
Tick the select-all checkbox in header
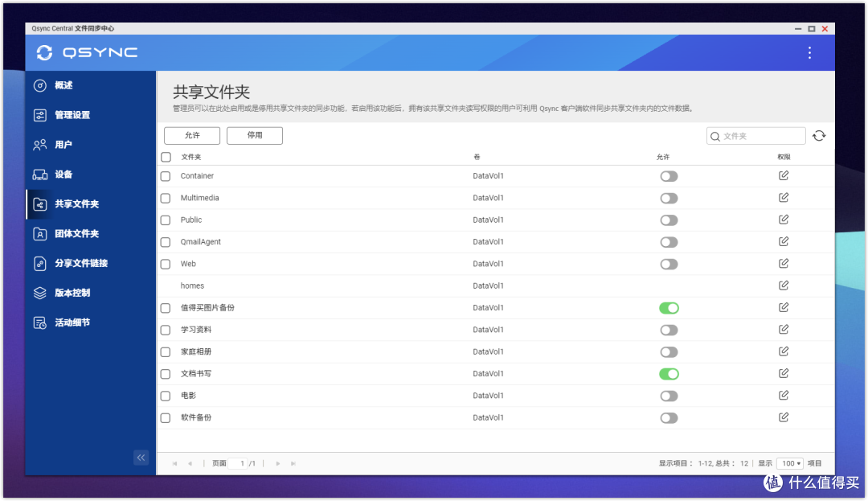[166, 157]
